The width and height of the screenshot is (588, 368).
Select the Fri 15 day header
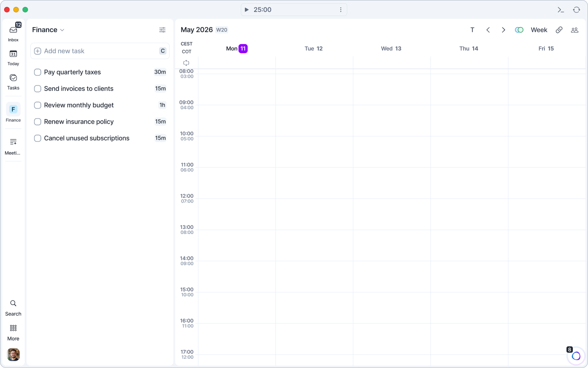546,49
